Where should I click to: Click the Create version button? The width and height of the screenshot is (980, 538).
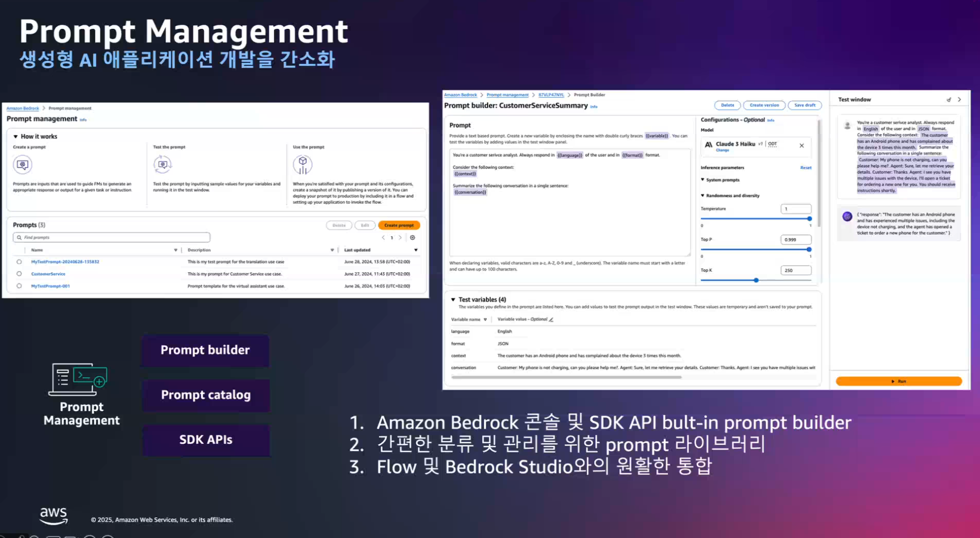pos(764,105)
